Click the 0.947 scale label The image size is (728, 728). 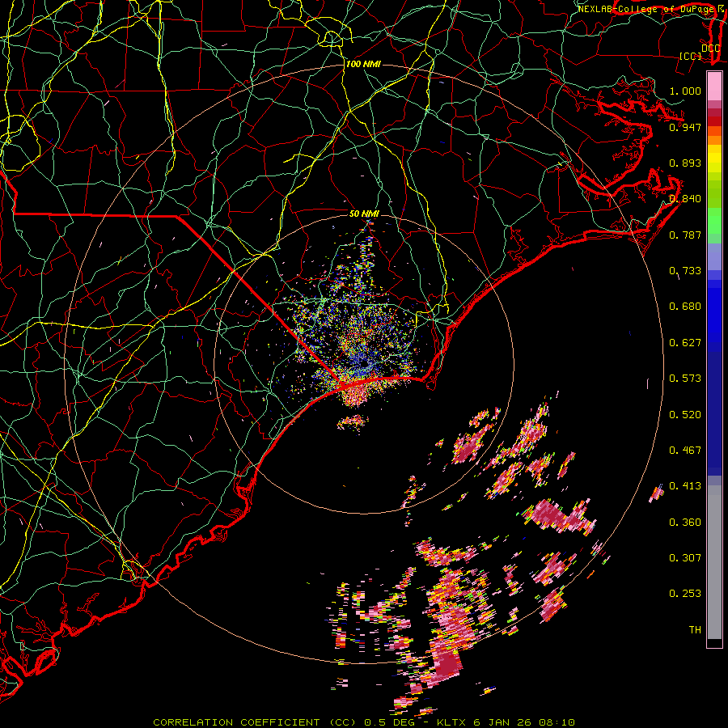685,127
